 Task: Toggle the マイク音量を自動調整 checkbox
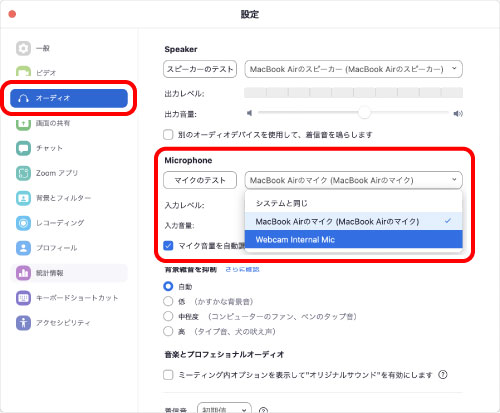pos(168,246)
